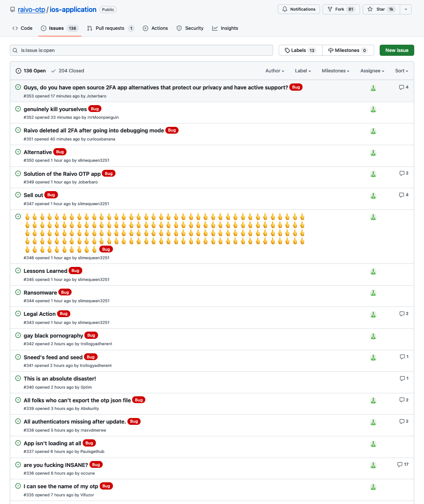Open author link maxvdmerwe

93,430
